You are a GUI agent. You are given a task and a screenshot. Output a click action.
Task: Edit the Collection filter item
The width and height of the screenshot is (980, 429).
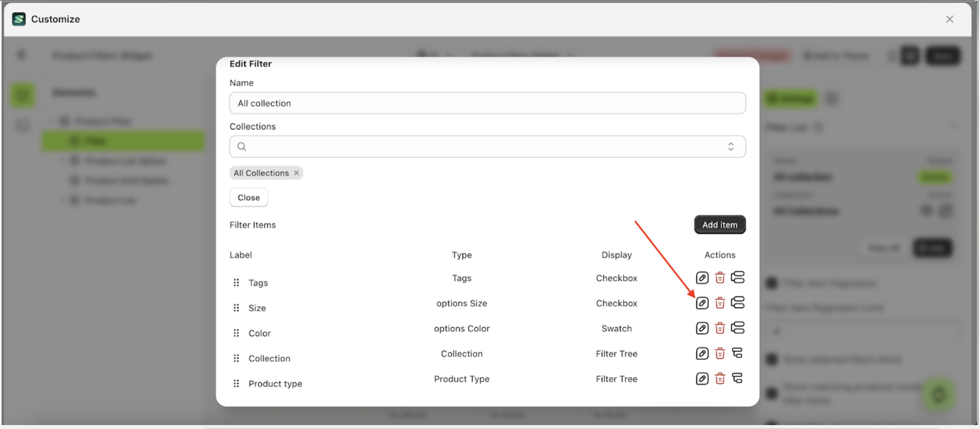702,353
